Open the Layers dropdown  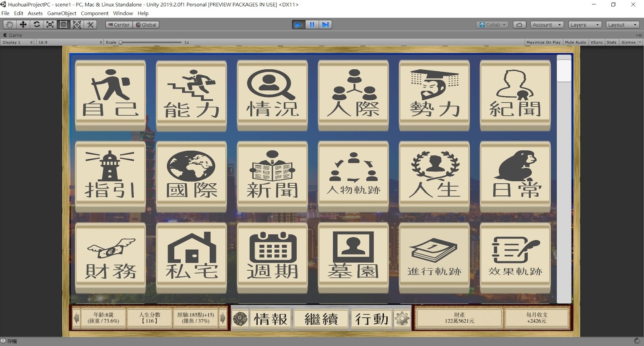pos(584,25)
